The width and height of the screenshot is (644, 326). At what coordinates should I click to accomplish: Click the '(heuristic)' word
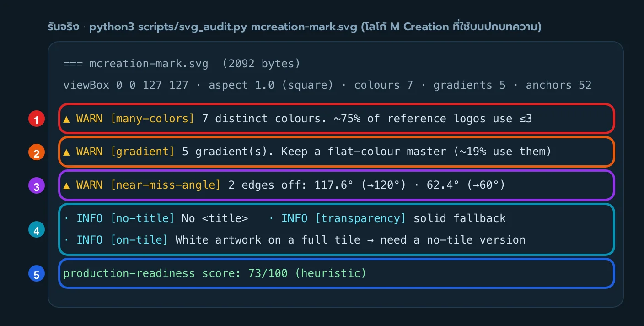coord(331,273)
